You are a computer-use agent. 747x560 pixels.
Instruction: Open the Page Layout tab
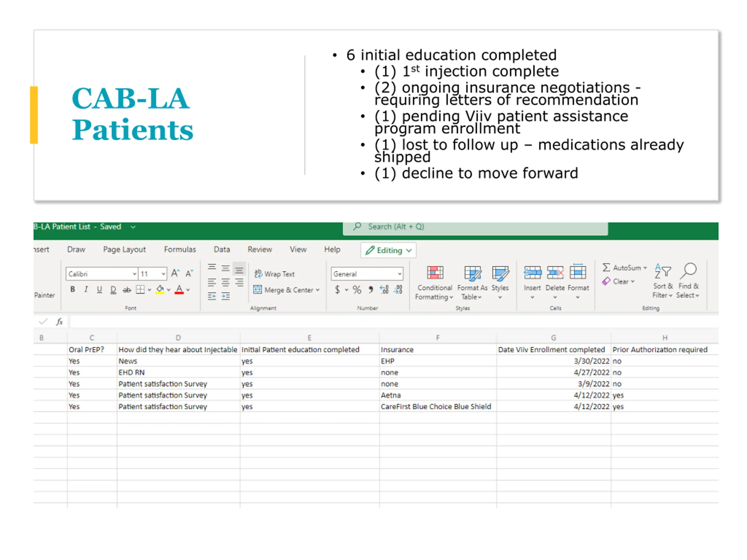[x=124, y=249]
